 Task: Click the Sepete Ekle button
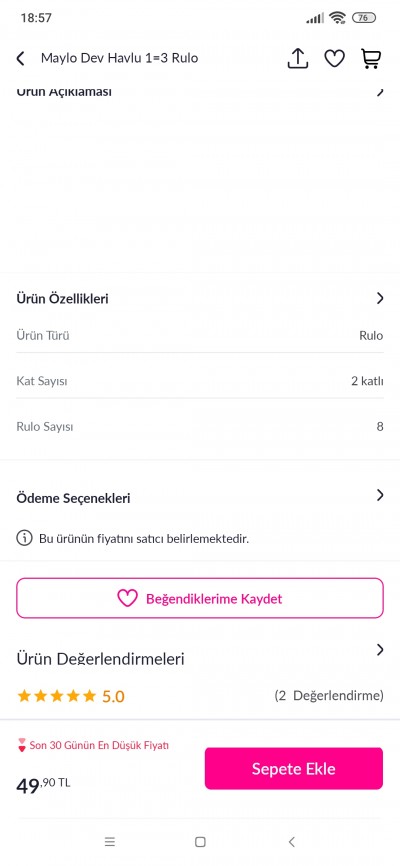[294, 768]
